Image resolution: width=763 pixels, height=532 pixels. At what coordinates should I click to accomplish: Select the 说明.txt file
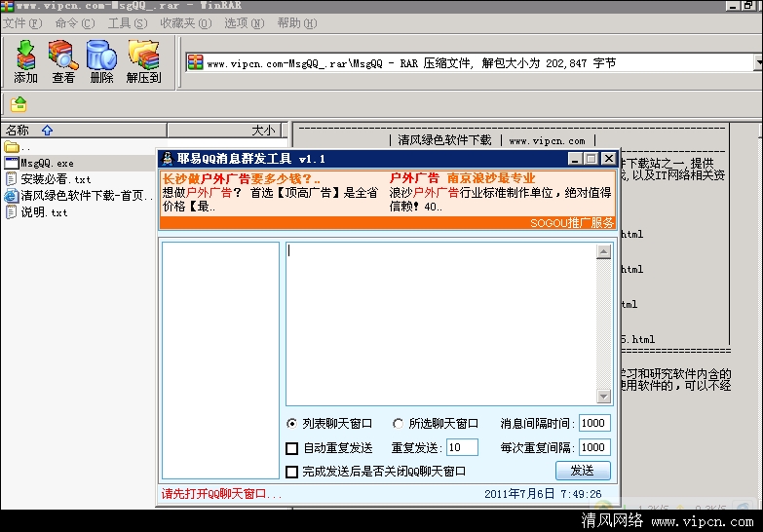point(36,212)
